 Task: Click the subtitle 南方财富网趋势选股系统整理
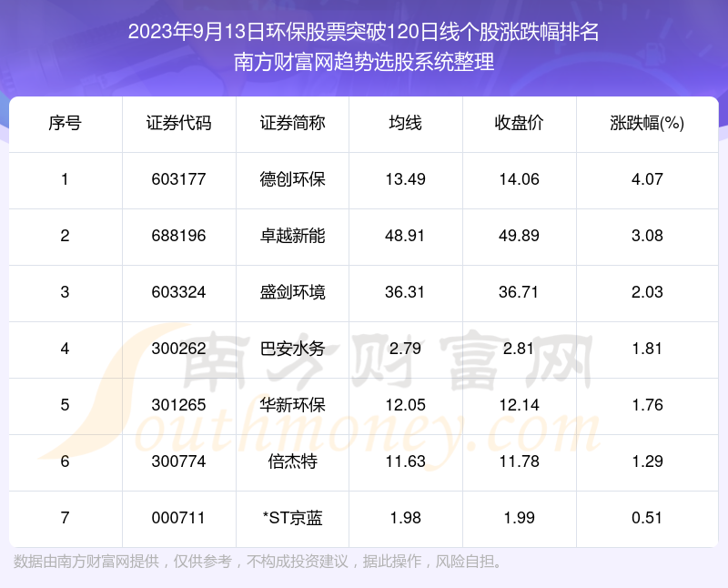[x=364, y=62]
